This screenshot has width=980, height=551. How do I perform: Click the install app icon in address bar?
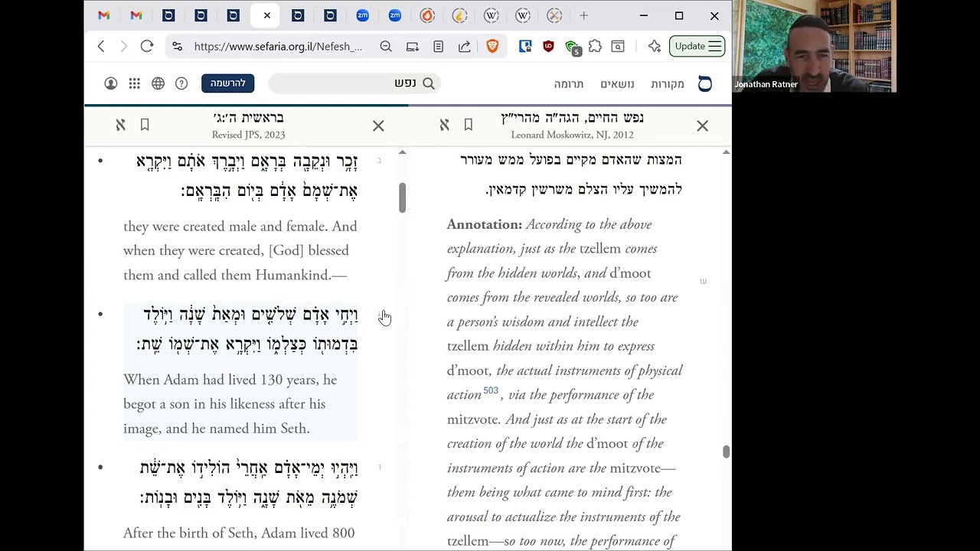413,47
